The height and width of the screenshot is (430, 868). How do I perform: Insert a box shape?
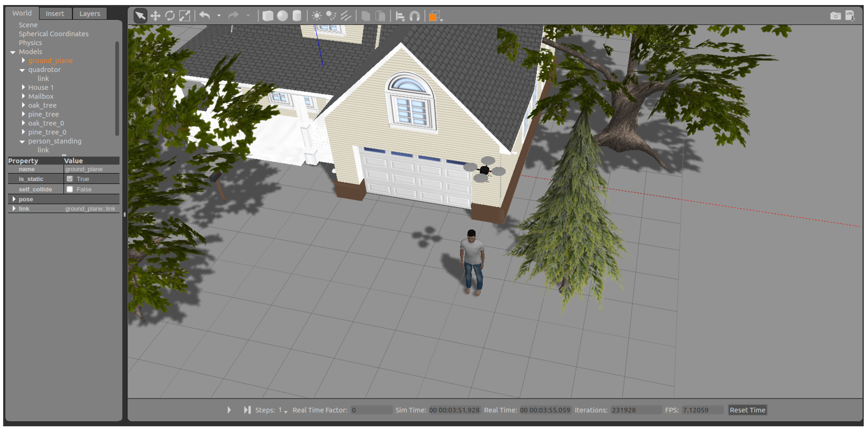(x=267, y=15)
